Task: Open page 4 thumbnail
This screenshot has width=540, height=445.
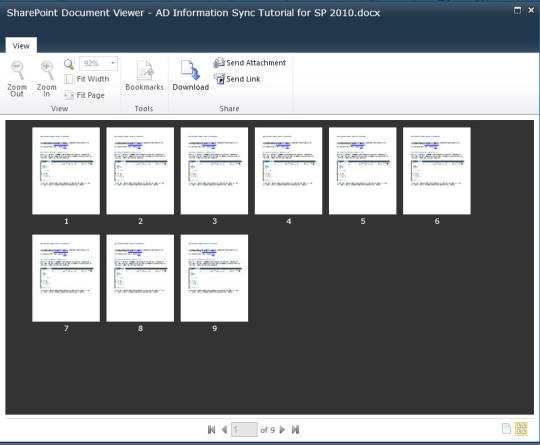Action: click(x=289, y=171)
